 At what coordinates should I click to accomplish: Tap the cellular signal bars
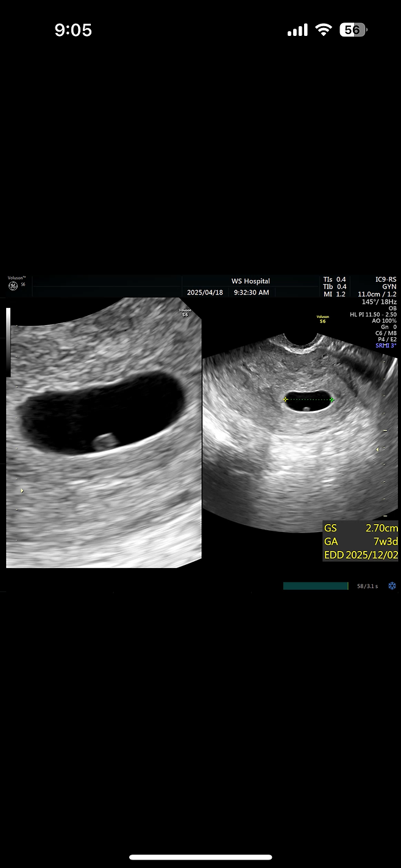[297, 30]
